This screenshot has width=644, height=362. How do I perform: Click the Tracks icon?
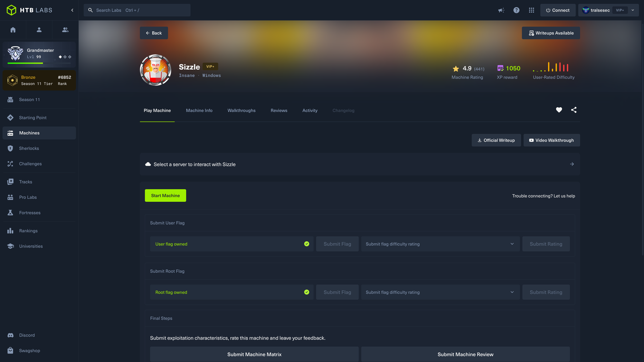pyautogui.click(x=10, y=182)
